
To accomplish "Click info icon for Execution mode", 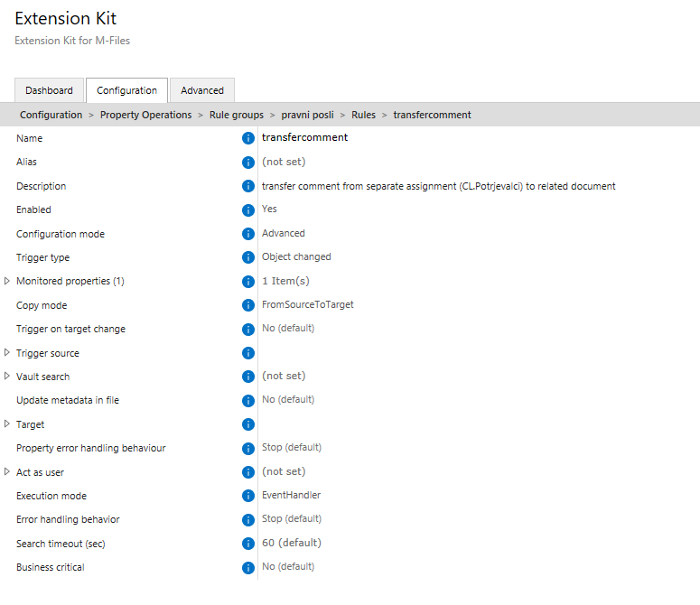I will tap(247, 496).
